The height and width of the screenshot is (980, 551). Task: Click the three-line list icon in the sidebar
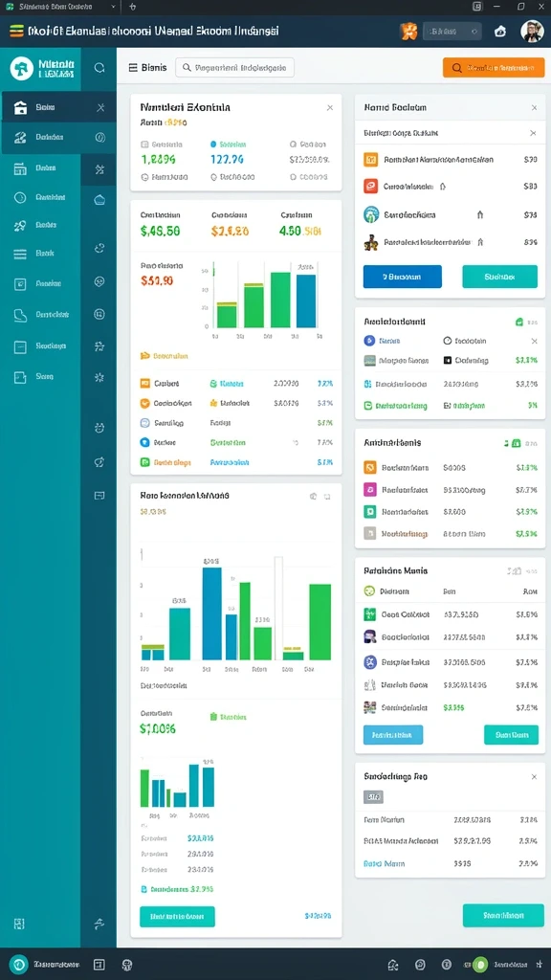point(20,254)
